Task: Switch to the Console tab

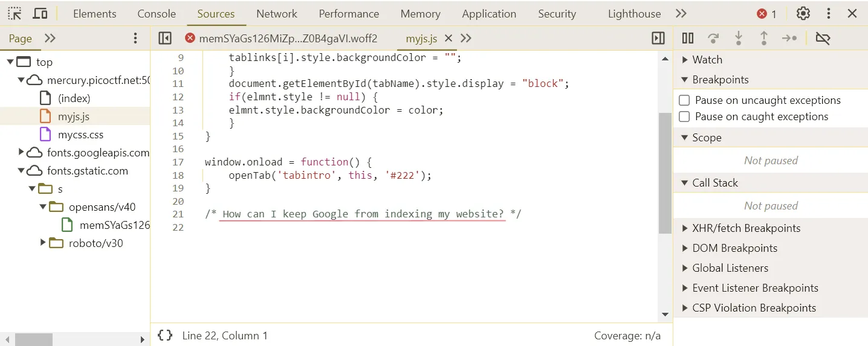Action: pyautogui.click(x=157, y=13)
